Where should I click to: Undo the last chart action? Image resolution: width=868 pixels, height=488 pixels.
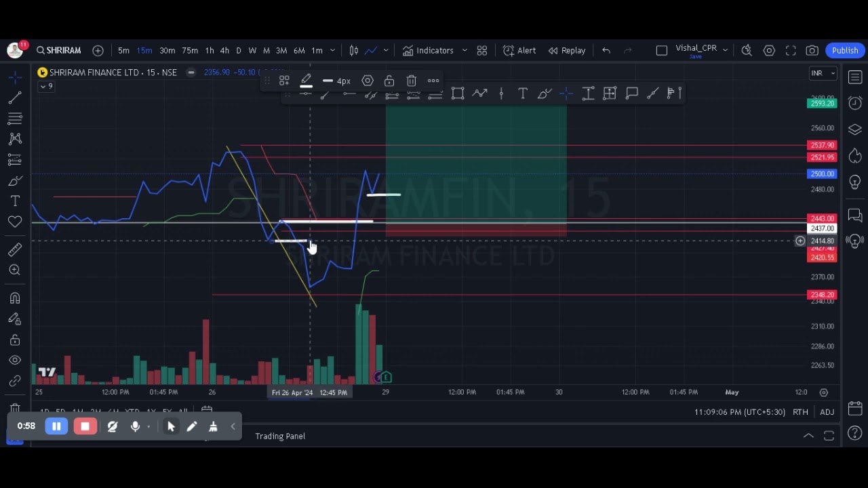tap(606, 50)
